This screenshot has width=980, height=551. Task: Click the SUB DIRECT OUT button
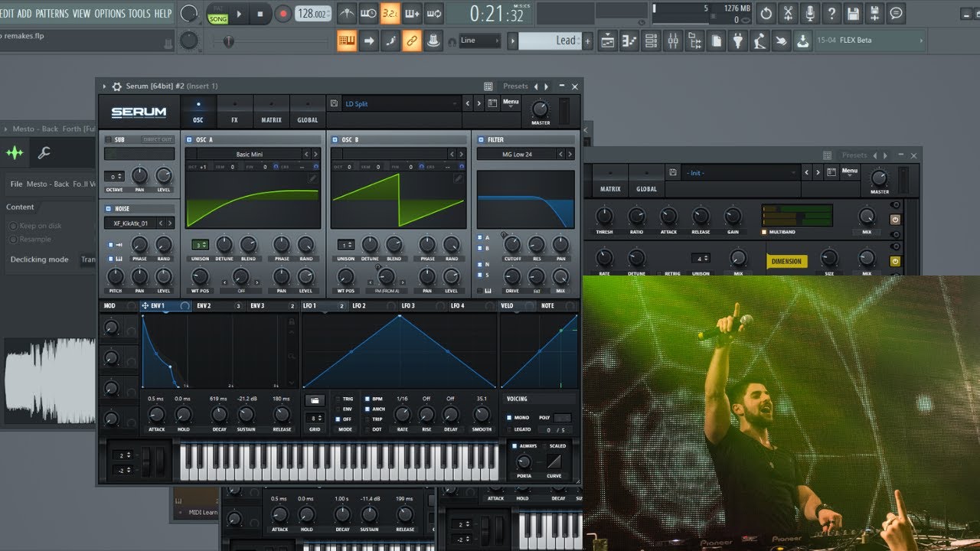(157, 140)
